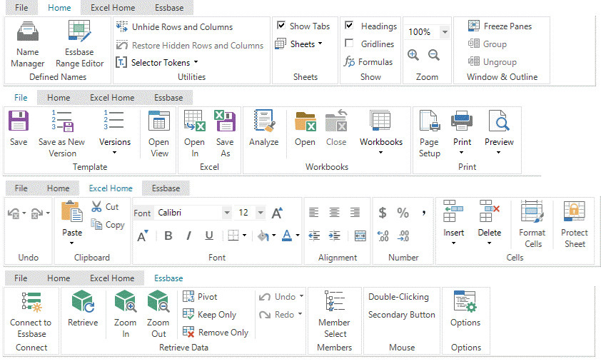Switch to Essbase tab in top ribbon
This screenshot has width=601, height=364.
169,8
